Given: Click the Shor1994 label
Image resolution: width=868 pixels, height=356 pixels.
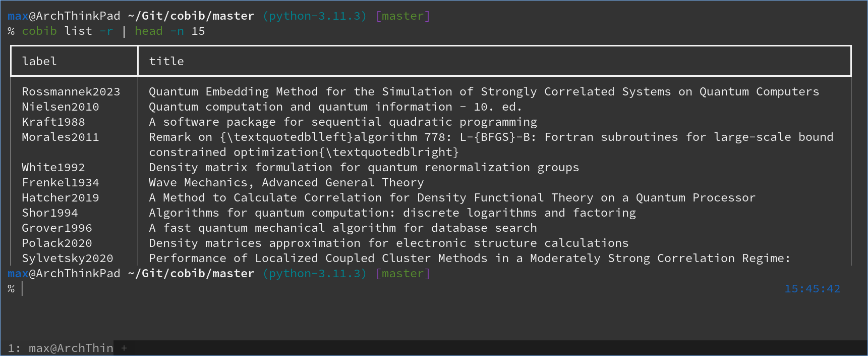Looking at the screenshot, I should coord(50,213).
